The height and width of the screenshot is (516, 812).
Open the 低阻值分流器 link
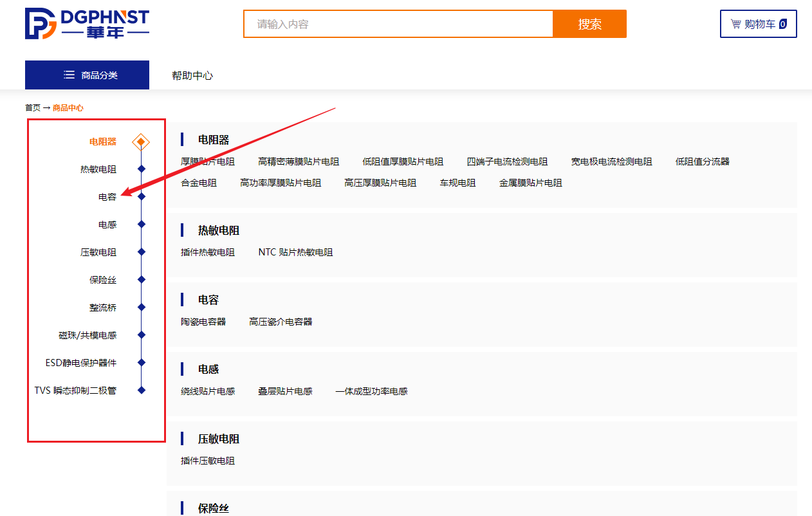click(703, 161)
